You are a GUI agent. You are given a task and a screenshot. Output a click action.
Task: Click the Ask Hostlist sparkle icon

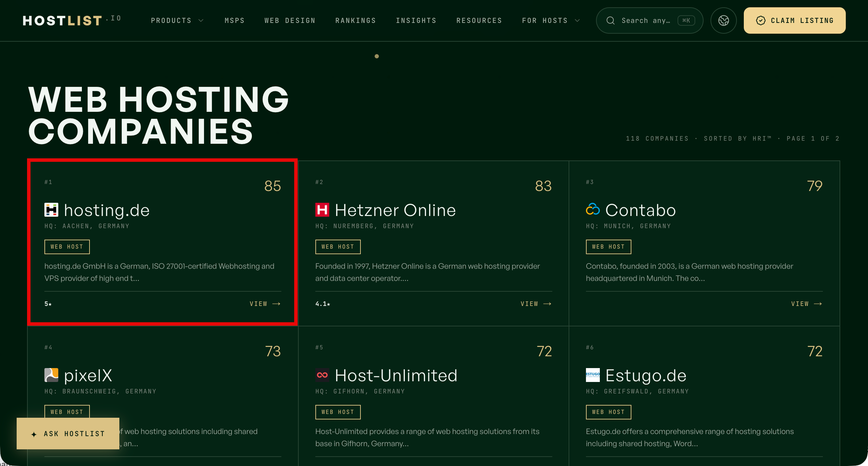point(34,434)
